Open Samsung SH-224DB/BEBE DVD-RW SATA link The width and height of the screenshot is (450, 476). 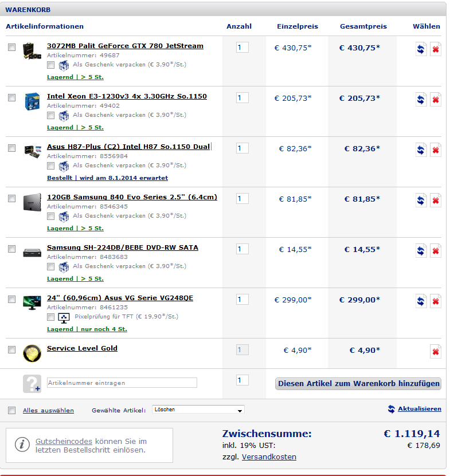pos(123,247)
